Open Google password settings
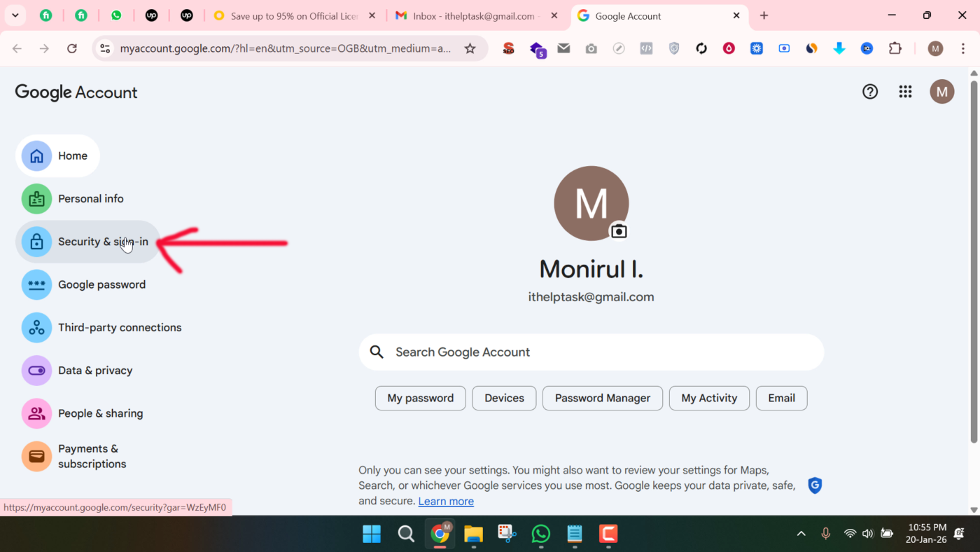Screen dimensions: 980x552 [x=101, y=284]
